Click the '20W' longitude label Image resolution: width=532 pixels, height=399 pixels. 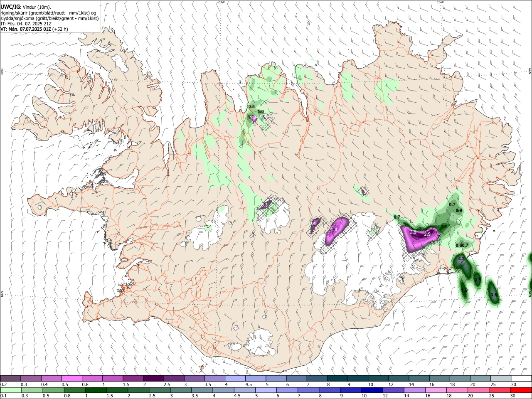point(221,2)
